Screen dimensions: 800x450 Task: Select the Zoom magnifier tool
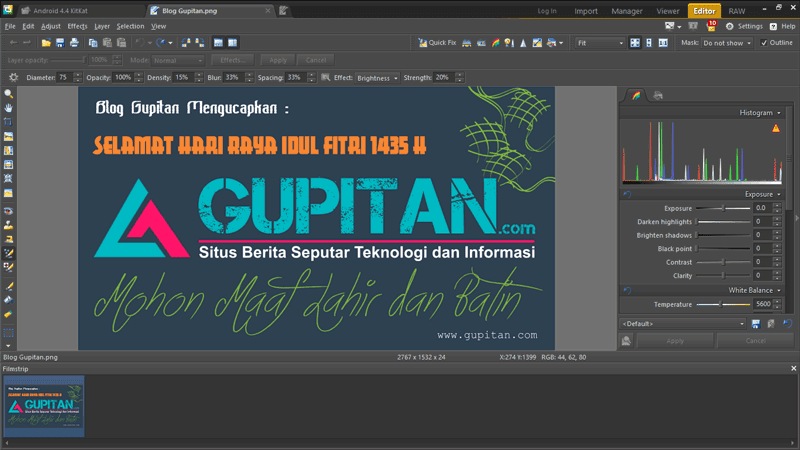click(9, 94)
